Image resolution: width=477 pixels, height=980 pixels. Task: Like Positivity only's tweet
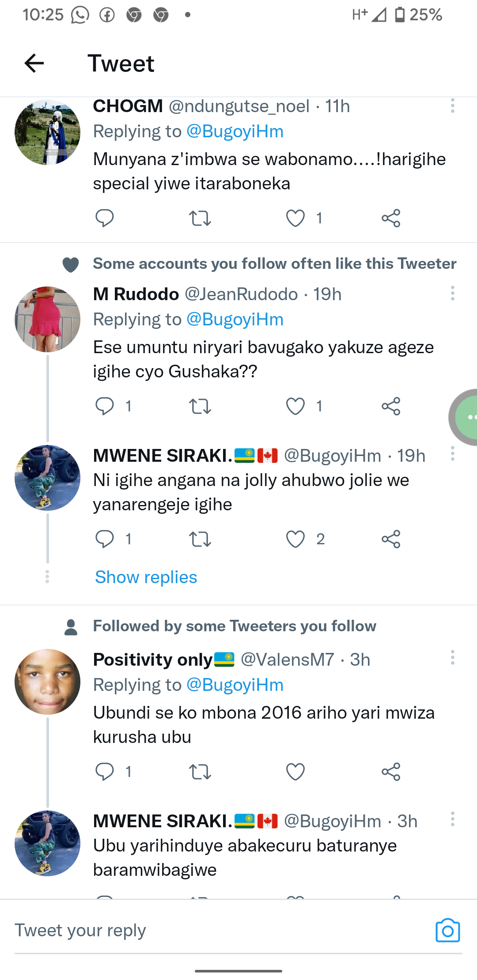click(x=295, y=772)
